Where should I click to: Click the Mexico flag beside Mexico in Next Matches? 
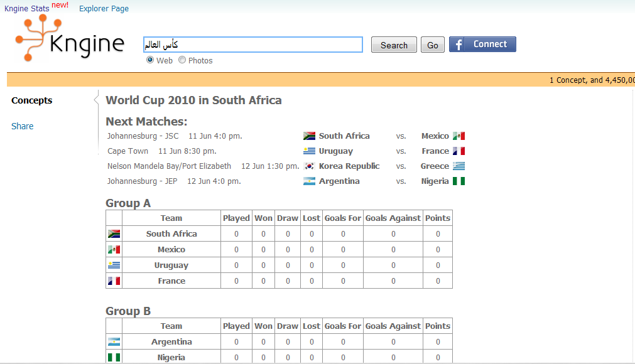click(459, 136)
